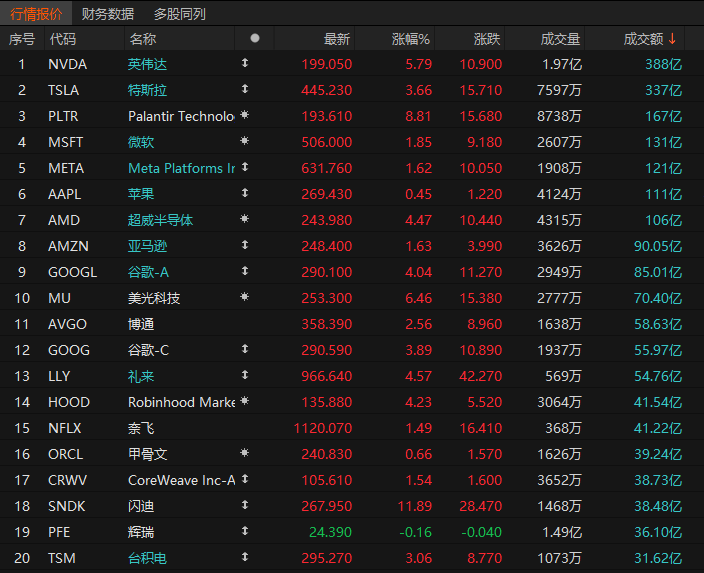Open the 谷歌-A stock name
The width and height of the screenshot is (704, 573).
click(x=148, y=273)
